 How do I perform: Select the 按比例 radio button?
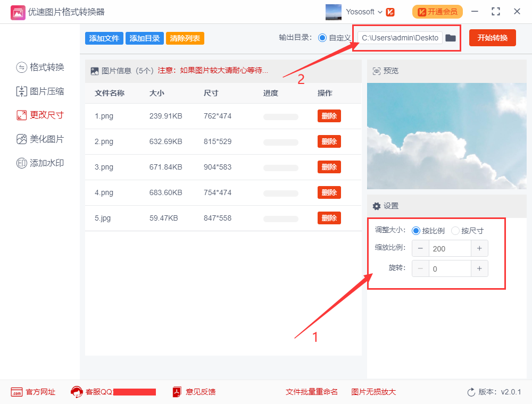tap(416, 231)
